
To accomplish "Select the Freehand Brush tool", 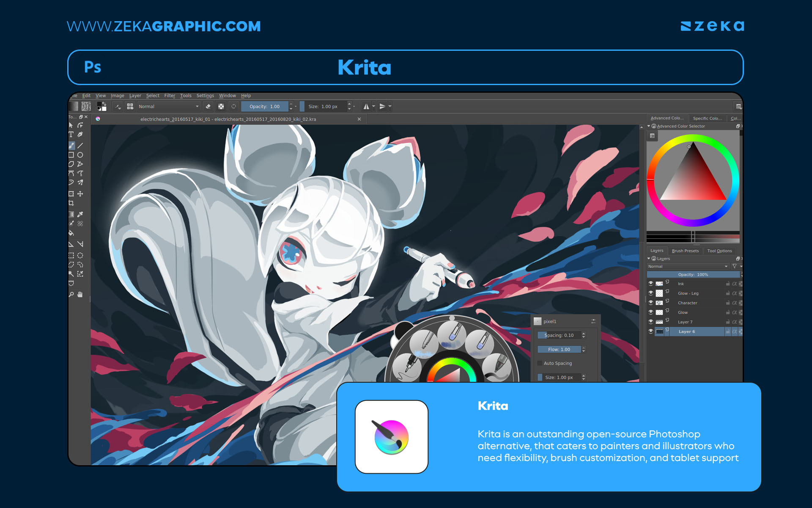I will pyautogui.click(x=71, y=145).
